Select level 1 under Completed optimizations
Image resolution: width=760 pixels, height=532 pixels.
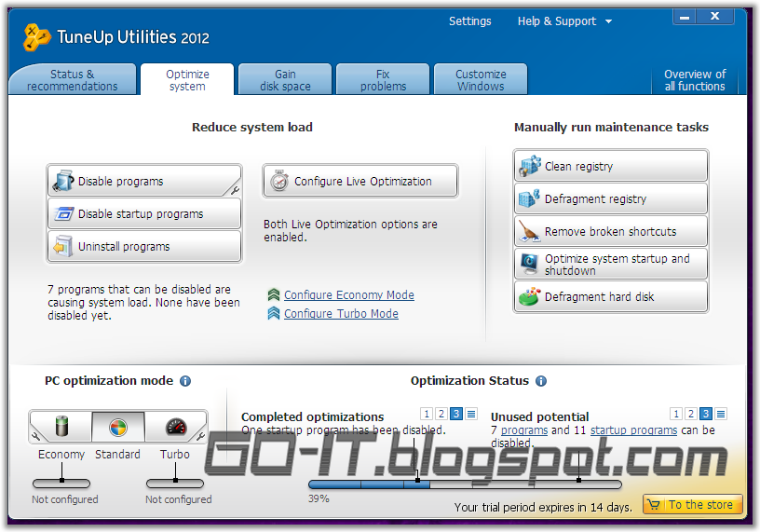(427, 414)
